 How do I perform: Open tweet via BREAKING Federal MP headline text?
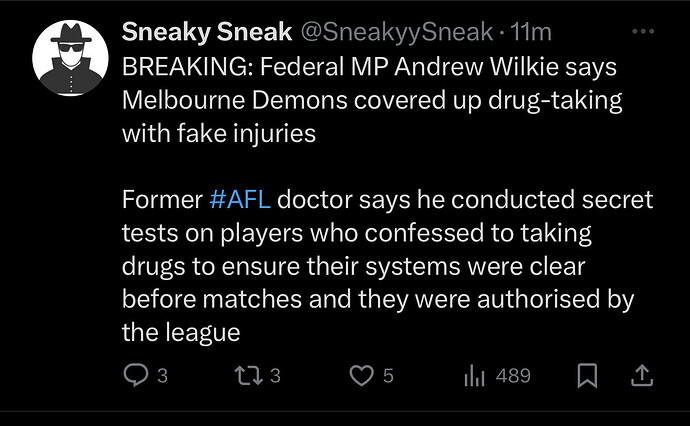(370, 67)
